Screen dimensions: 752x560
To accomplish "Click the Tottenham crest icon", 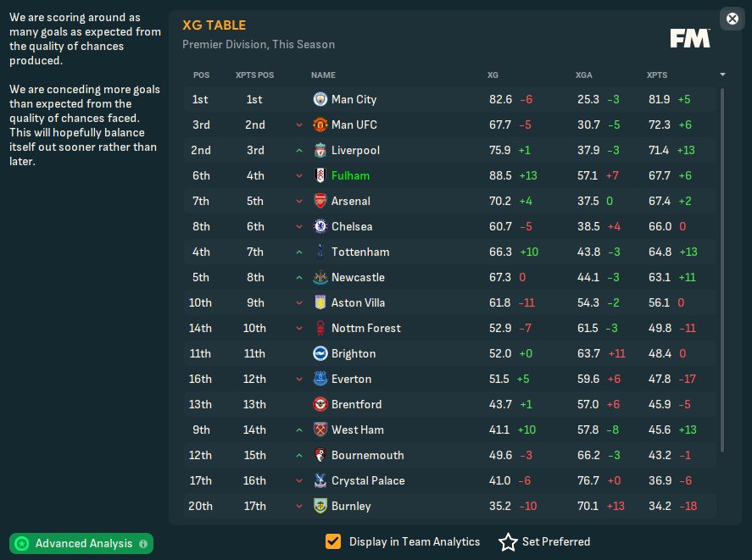I will 320,252.
